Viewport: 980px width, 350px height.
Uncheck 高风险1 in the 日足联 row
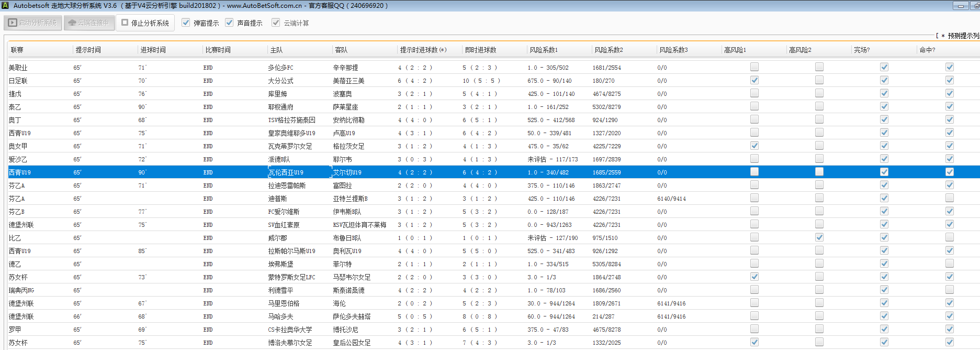tap(754, 80)
